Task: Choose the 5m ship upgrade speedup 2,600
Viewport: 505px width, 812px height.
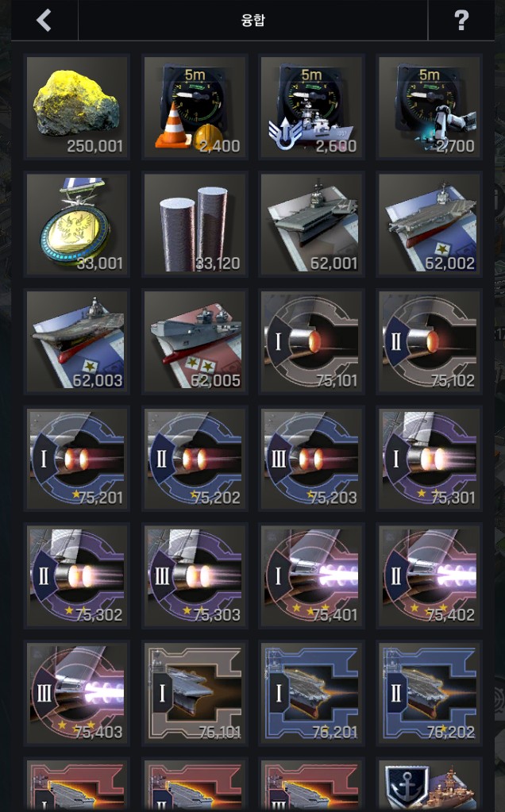Action: click(x=312, y=106)
